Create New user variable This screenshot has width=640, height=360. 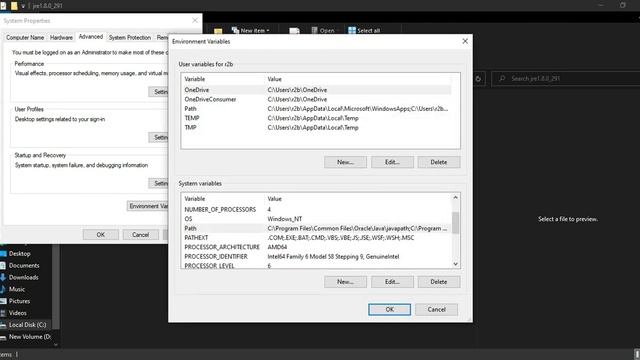pos(345,162)
